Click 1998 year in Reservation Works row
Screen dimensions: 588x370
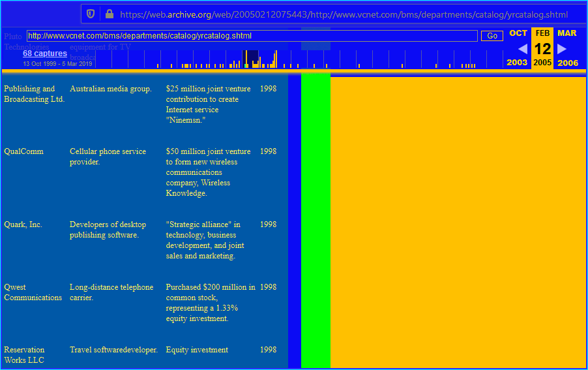click(268, 350)
